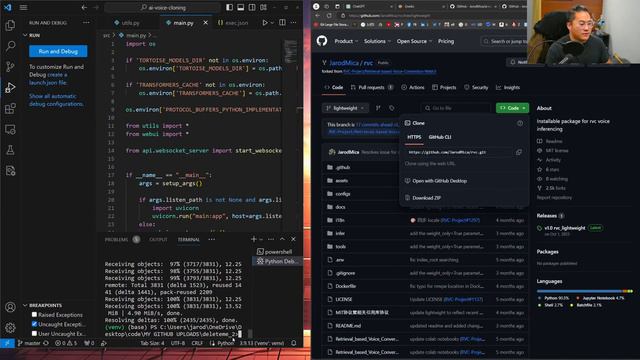Viewport: 640px width, 360px height.
Task: Expand the Solutions menu on GitHub
Action: click(x=377, y=41)
